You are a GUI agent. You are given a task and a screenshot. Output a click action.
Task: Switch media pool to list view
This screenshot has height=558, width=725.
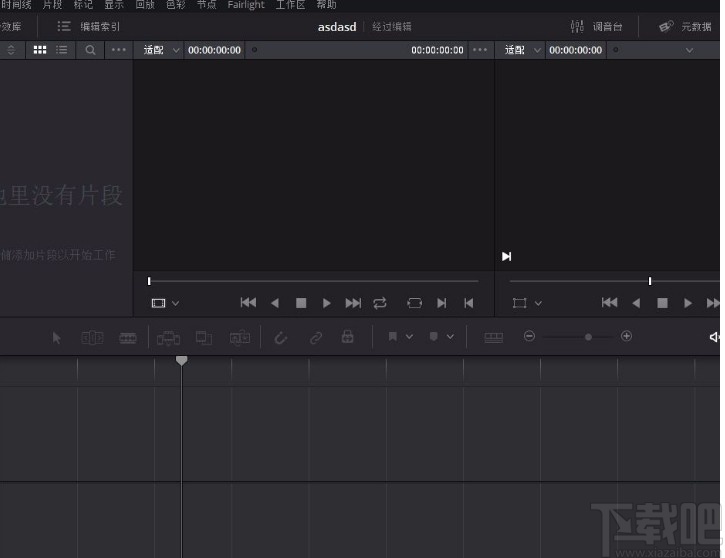pyautogui.click(x=61, y=49)
